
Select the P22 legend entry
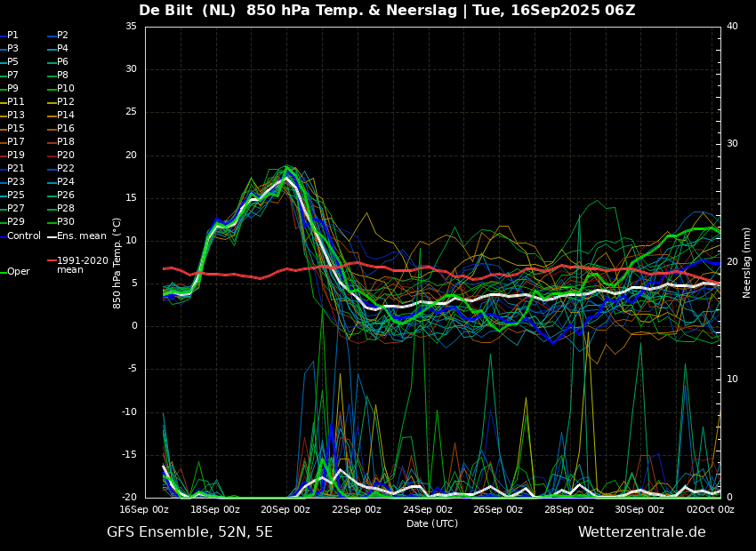coord(60,169)
